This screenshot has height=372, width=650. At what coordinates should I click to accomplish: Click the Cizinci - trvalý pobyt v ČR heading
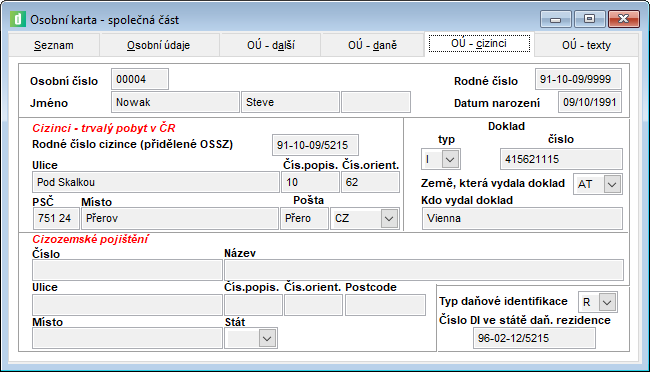point(104,128)
